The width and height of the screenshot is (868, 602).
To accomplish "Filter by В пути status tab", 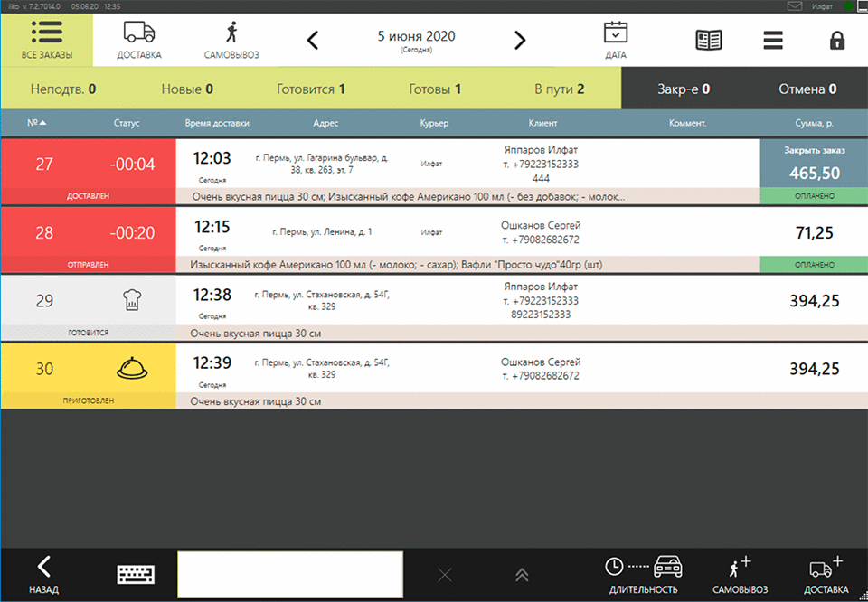I will pyautogui.click(x=559, y=89).
